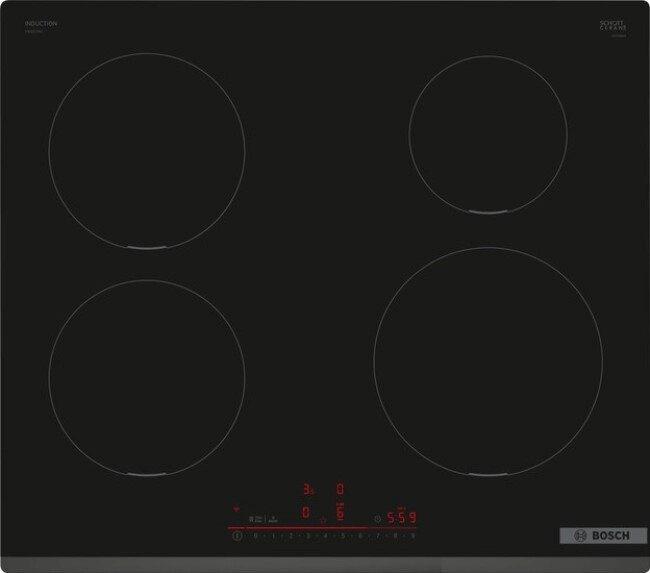Touch the bottom-right largest cooking zone
This screenshot has height=573, width=650.
tap(488, 360)
